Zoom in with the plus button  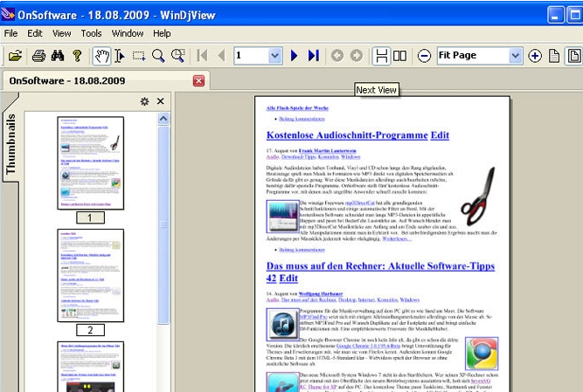(x=535, y=56)
